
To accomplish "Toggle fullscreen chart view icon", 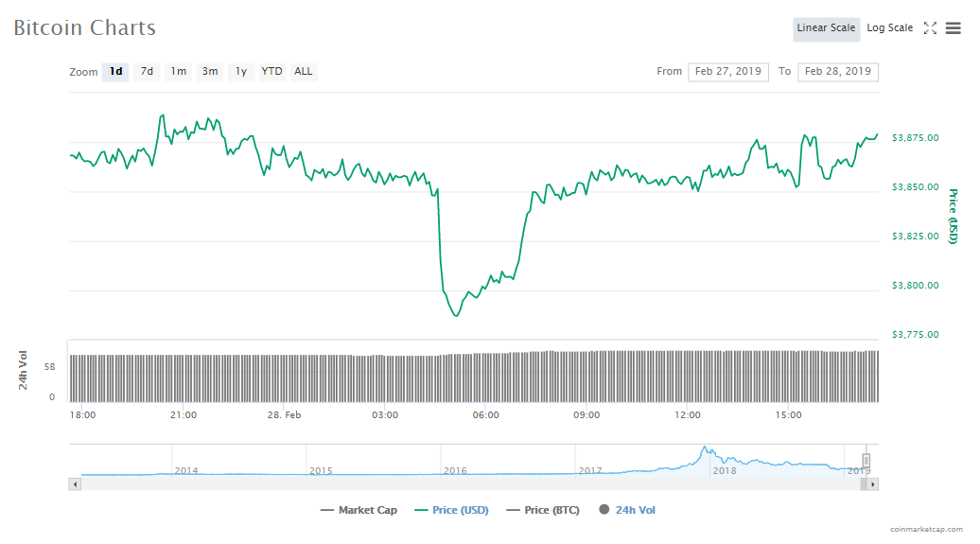I will [930, 28].
